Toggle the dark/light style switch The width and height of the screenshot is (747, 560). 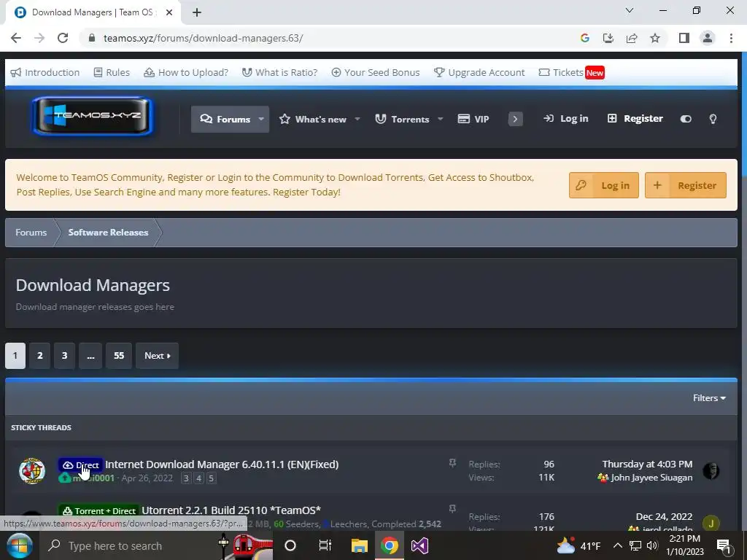pyautogui.click(x=686, y=119)
